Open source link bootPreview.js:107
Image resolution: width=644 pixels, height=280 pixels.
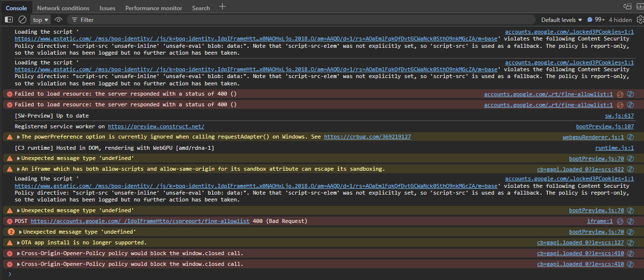point(605,126)
